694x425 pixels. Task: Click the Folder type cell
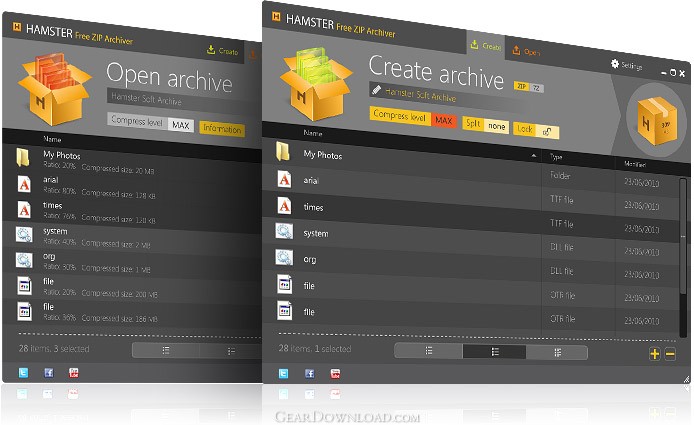point(560,176)
